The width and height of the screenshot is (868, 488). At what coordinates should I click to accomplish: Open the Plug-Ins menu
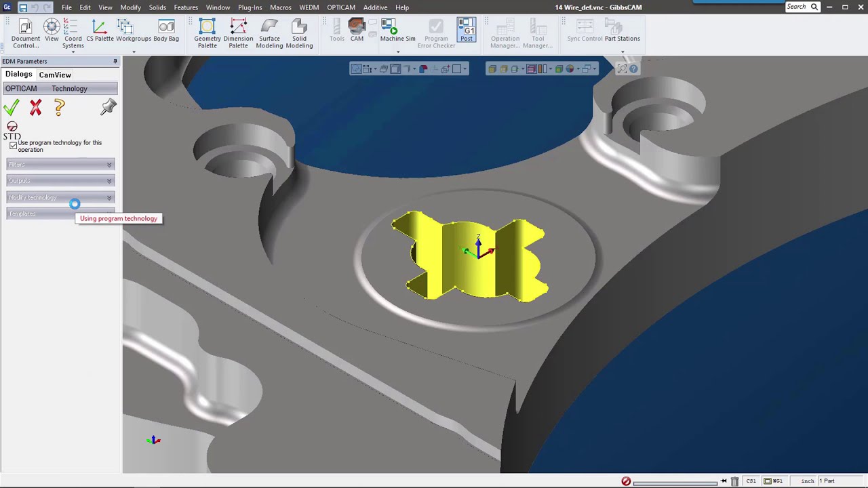pos(250,7)
